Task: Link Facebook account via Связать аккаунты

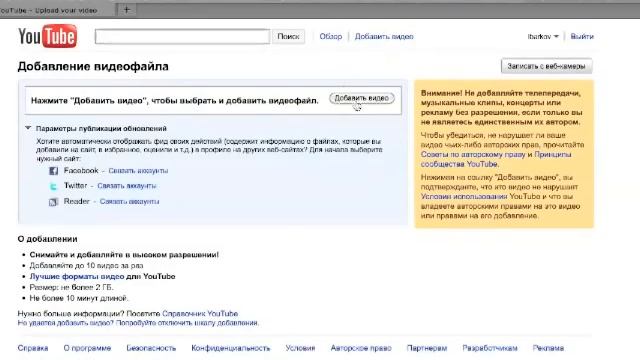Action: click(138, 171)
